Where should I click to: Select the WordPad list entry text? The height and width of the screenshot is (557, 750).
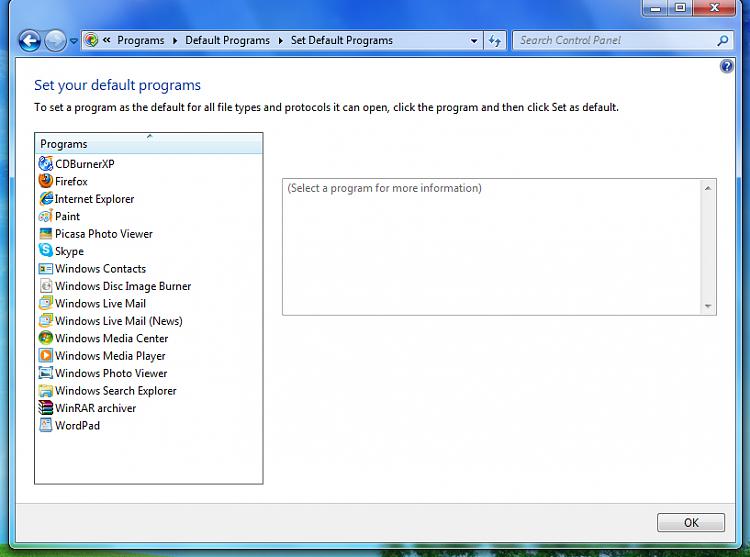pyautogui.click(x=77, y=426)
